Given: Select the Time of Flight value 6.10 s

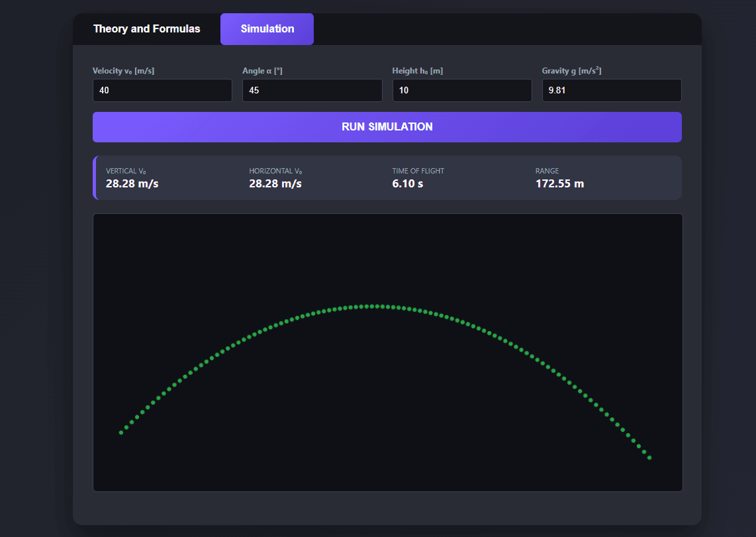Looking at the screenshot, I should tap(407, 183).
